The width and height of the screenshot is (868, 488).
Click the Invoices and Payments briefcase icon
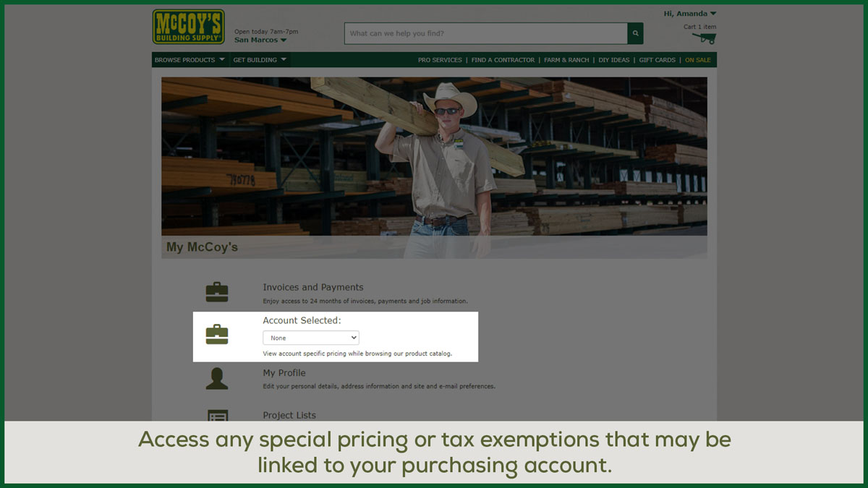pyautogui.click(x=217, y=292)
